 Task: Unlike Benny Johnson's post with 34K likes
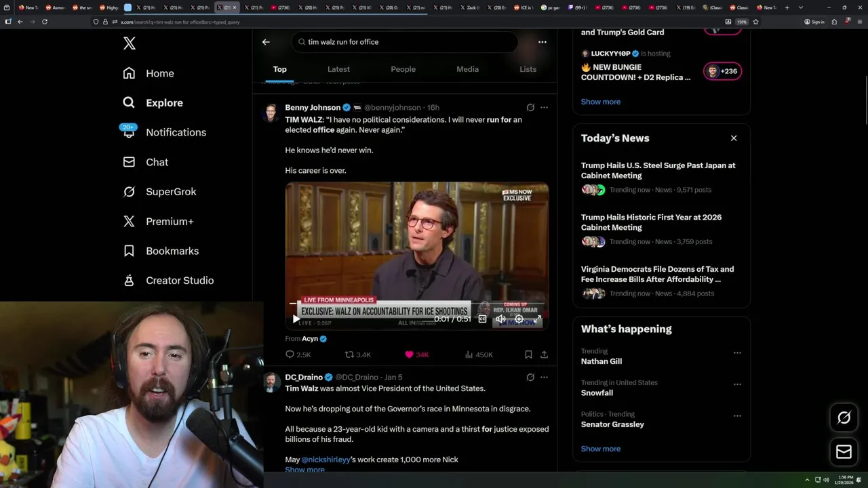tap(416, 354)
